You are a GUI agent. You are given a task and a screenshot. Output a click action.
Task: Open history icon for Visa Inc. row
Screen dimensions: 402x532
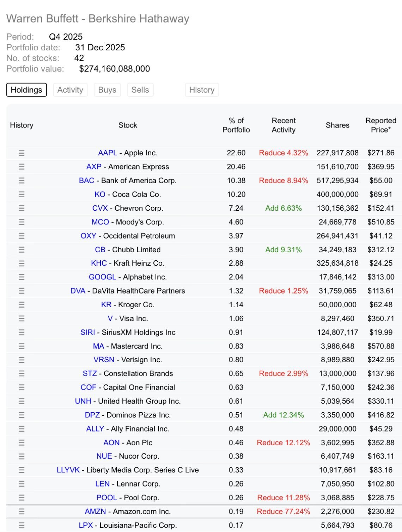tap(22, 318)
